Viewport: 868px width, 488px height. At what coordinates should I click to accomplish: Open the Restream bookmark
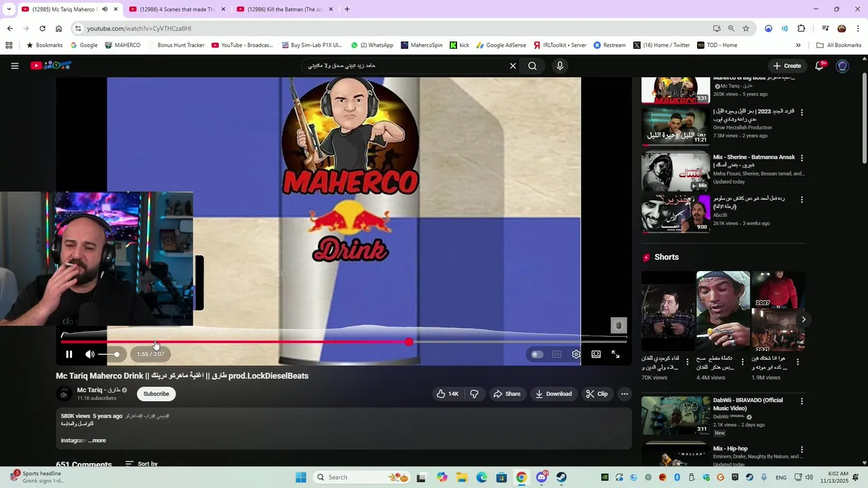(610, 45)
